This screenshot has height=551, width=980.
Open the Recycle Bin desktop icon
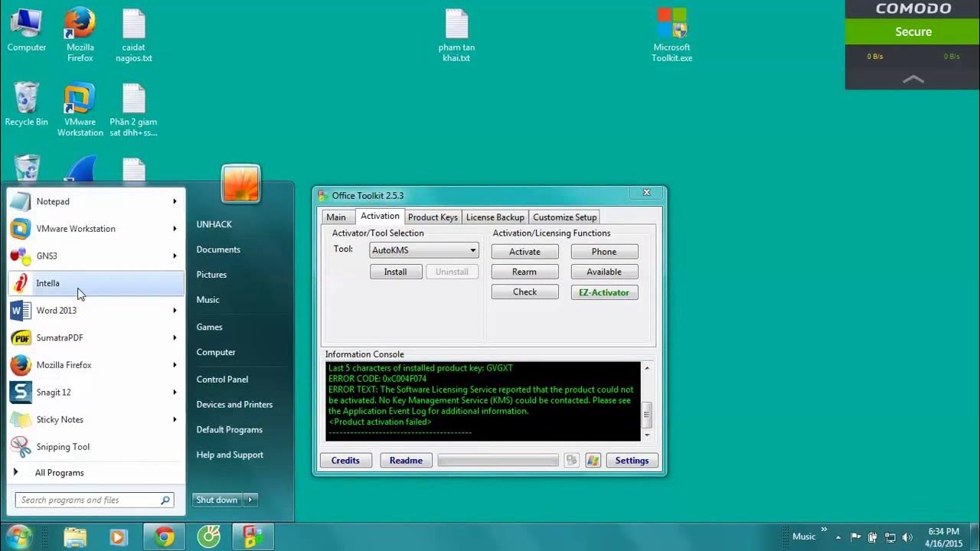(26, 105)
